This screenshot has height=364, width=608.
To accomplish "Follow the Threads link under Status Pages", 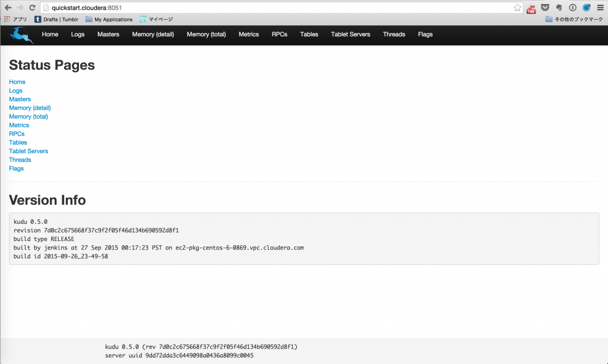I will pyautogui.click(x=20, y=160).
